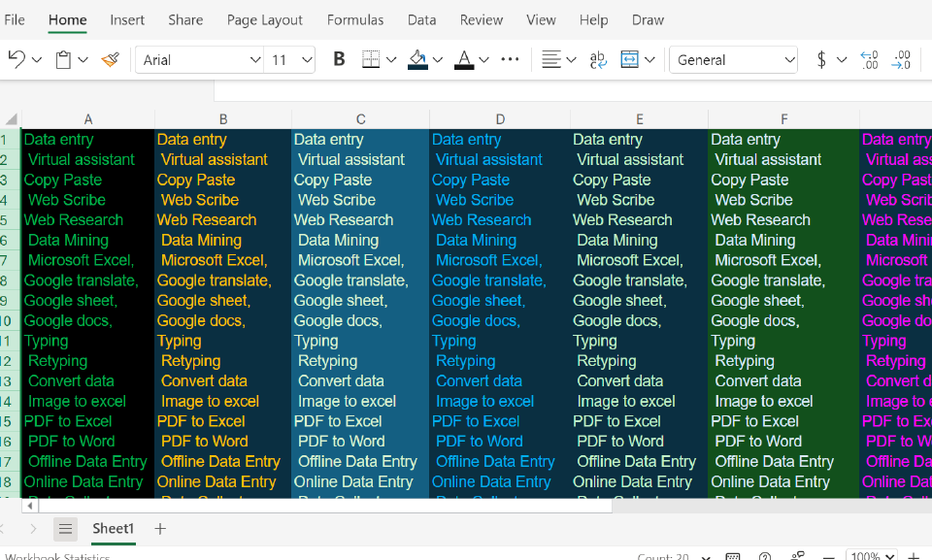Image resolution: width=932 pixels, height=560 pixels.
Task: Click the Count: 20 status entry
Action: [663, 556]
